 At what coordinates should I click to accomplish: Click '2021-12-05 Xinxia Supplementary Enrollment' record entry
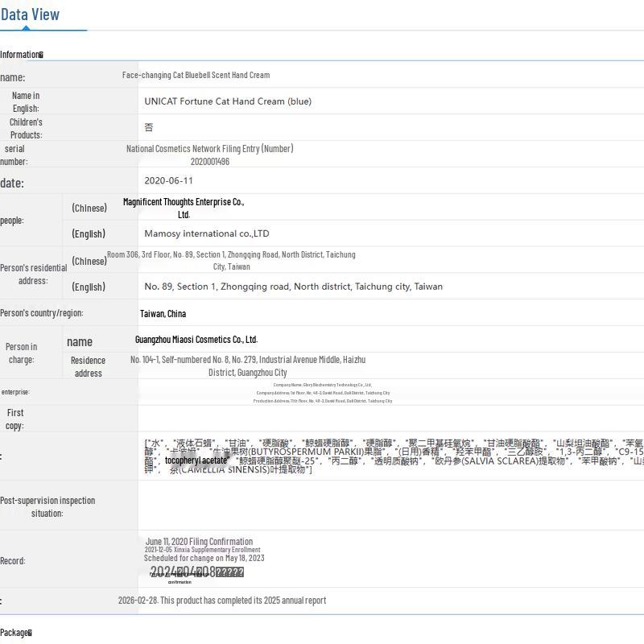click(x=203, y=550)
